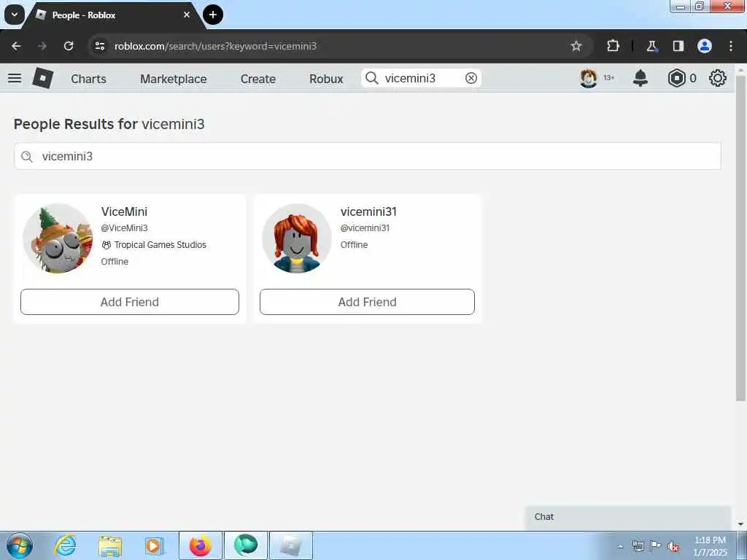
Task: Open the Action Center flag icon
Action: tap(656, 546)
